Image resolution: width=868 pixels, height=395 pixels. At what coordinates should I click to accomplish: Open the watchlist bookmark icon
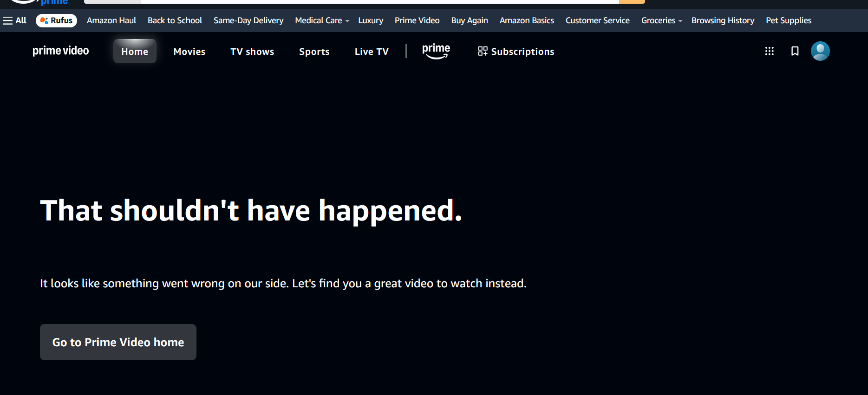[795, 51]
